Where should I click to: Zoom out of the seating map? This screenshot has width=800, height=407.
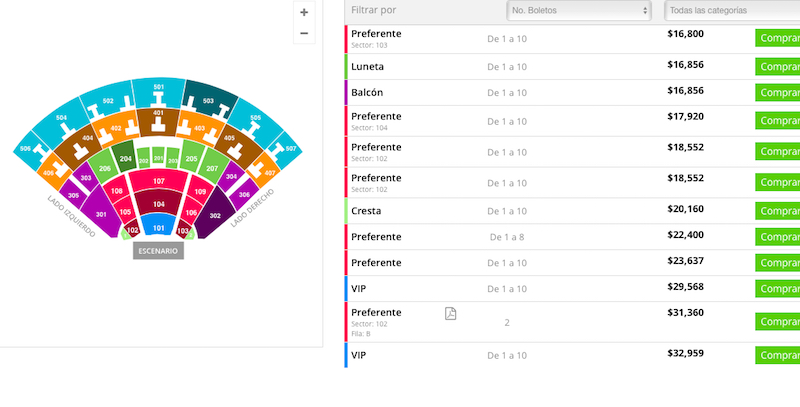pyautogui.click(x=304, y=33)
